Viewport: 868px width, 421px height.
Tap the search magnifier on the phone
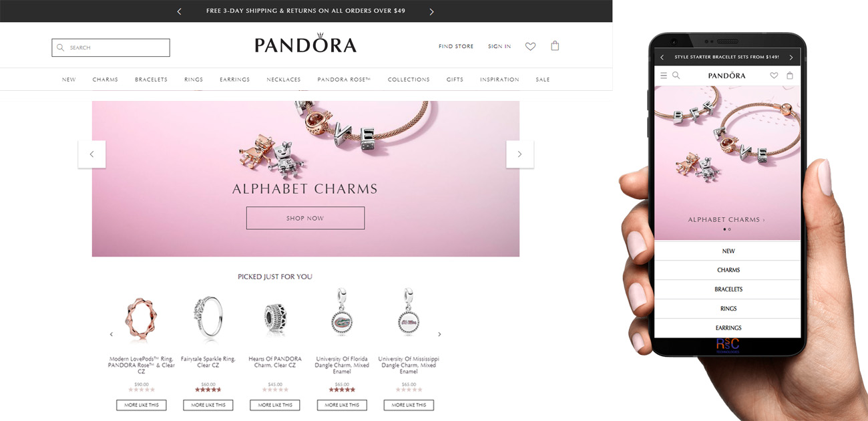[676, 76]
